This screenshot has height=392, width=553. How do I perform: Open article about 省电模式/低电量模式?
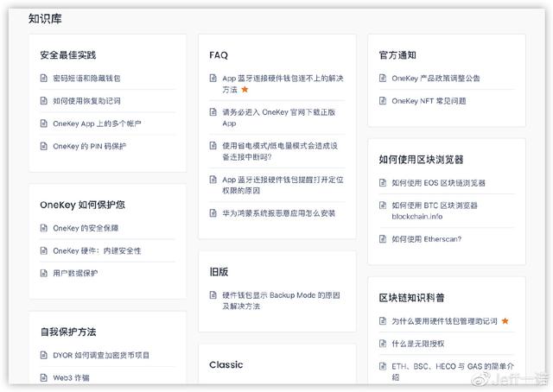(280, 151)
